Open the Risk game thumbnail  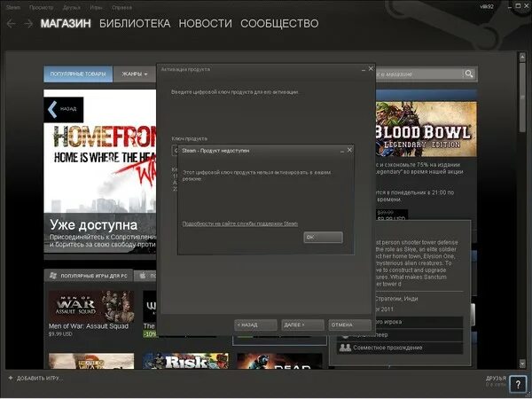185,361
